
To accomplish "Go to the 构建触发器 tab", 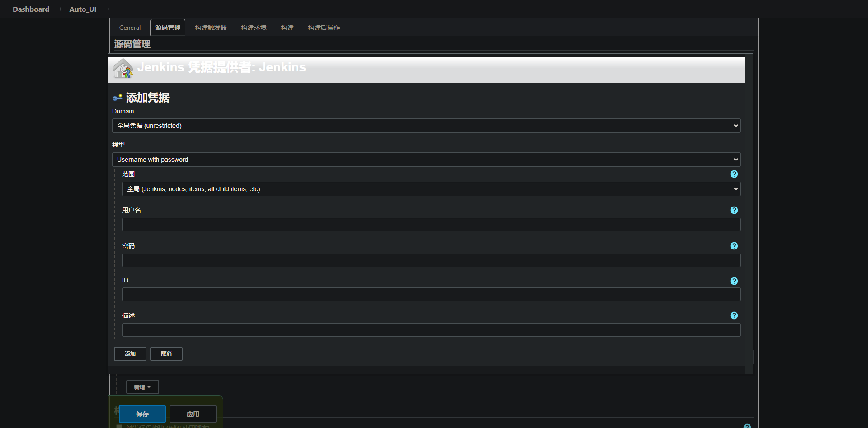I will (x=211, y=28).
